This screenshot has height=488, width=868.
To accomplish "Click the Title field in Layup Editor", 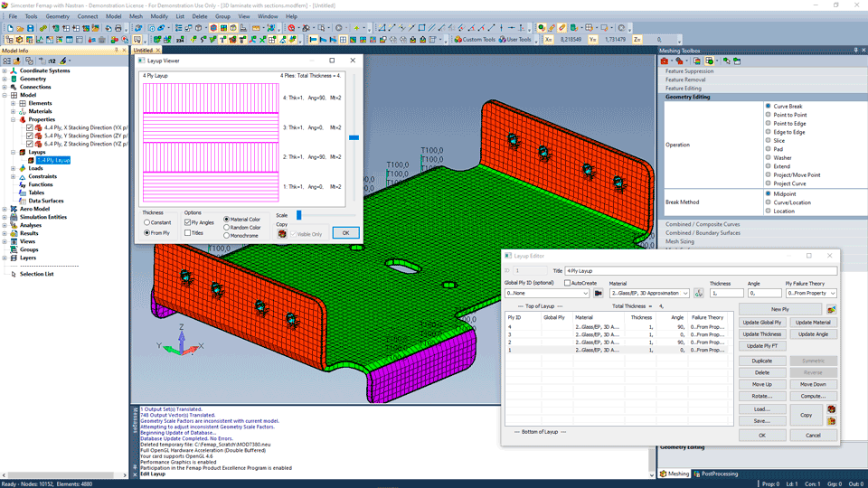I will coord(701,271).
